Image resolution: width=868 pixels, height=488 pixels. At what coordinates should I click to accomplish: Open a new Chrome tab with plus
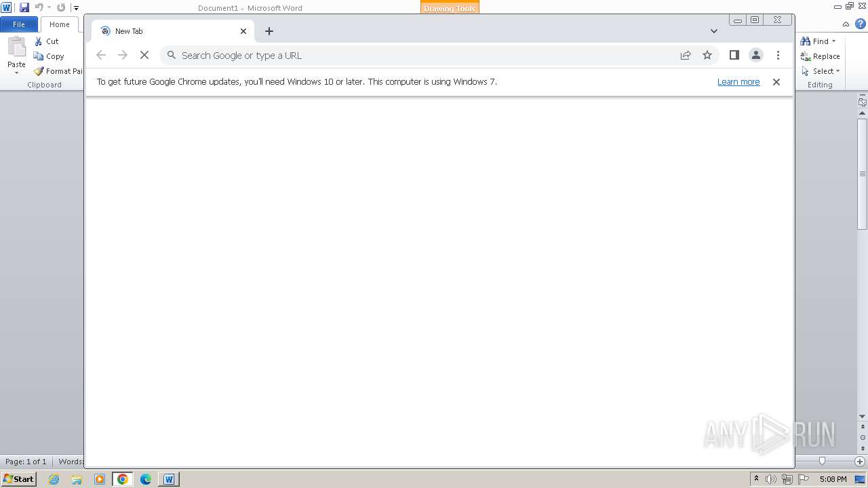coord(269,31)
